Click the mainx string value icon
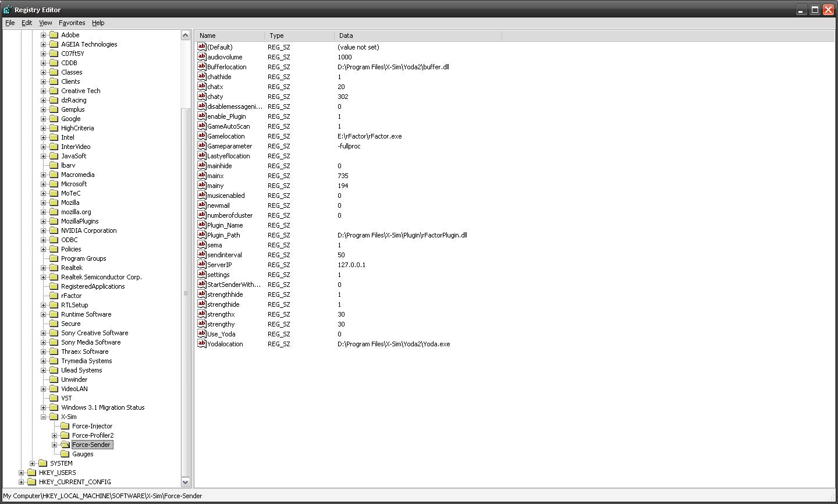The height and width of the screenshot is (504, 838). pos(202,176)
